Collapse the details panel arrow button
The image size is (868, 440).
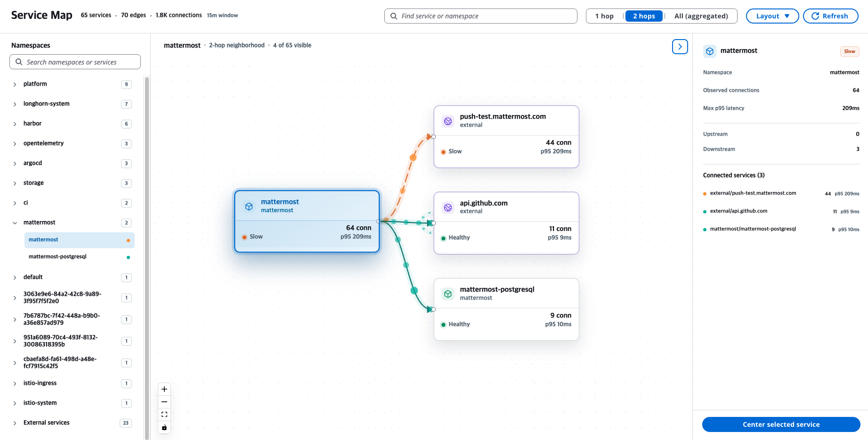680,47
